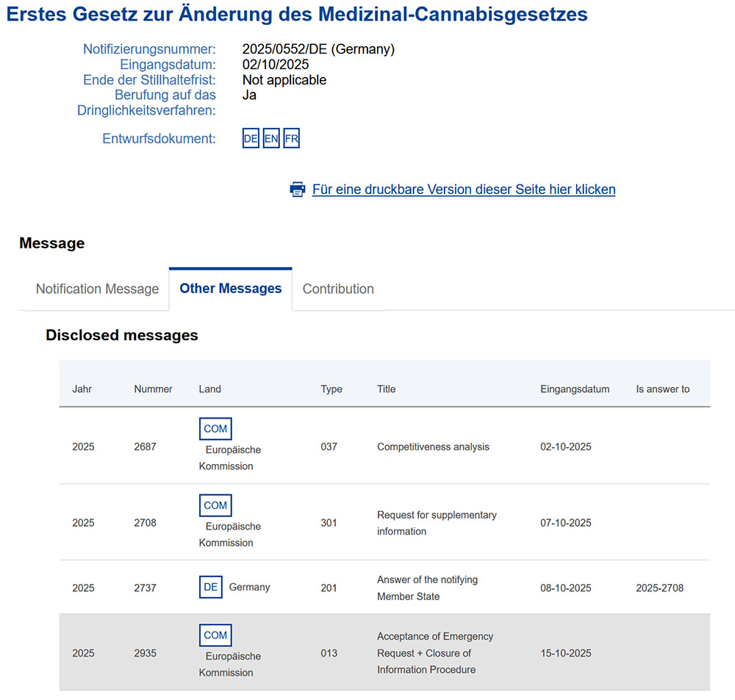Click COM badge for message 2935
The width and height of the screenshot is (735, 700).
click(215, 635)
